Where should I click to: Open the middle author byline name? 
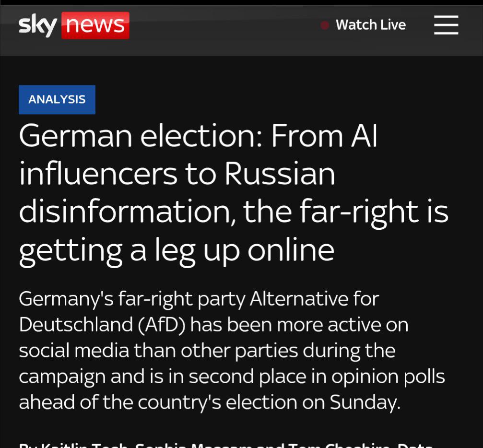click(x=194, y=446)
